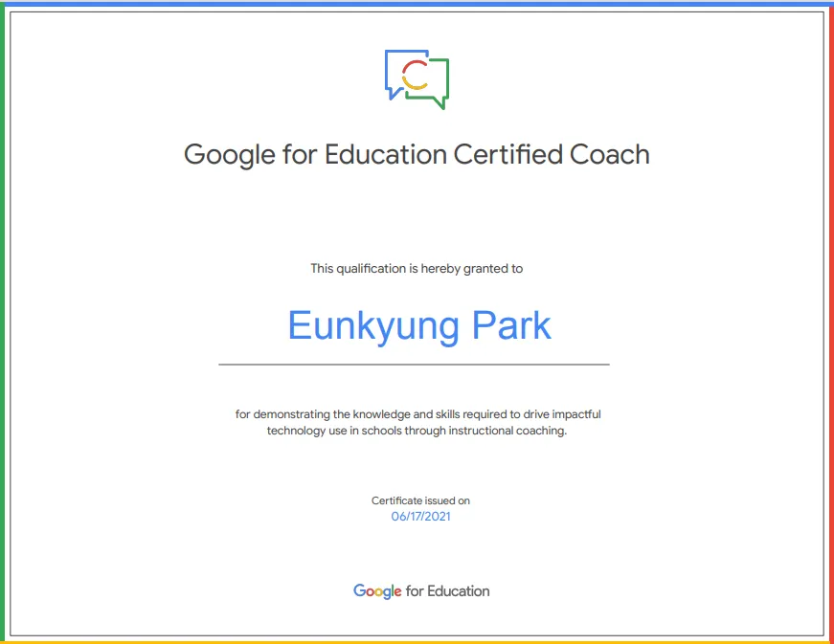
Task: Click the word 'Coach' in the title heading
Action: click(x=610, y=155)
